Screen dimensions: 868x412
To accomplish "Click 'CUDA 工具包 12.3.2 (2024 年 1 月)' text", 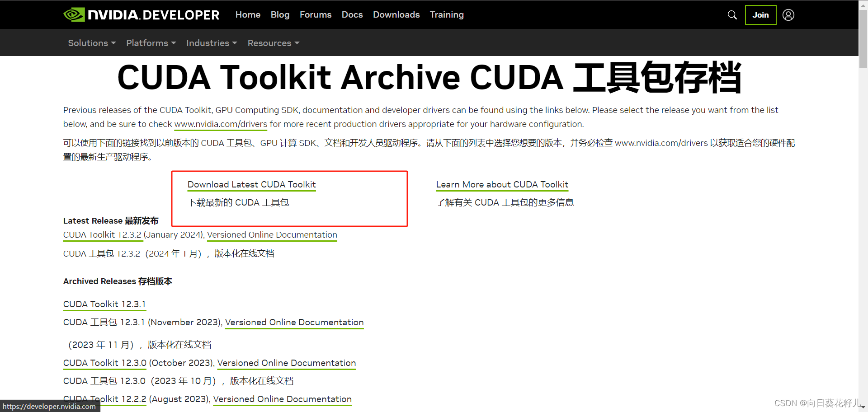I will [x=132, y=254].
